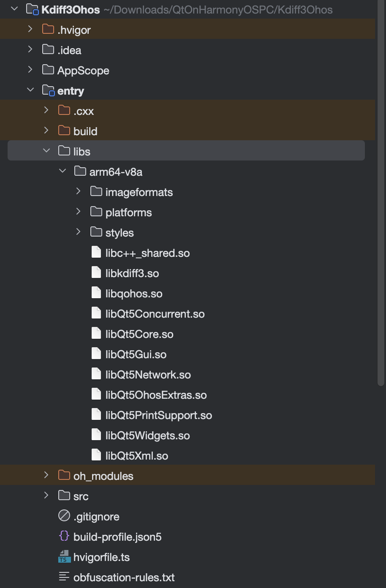Viewport: 386px width, 588px height.
Task: Expand the styles folder chevron
Action: [78, 231]
